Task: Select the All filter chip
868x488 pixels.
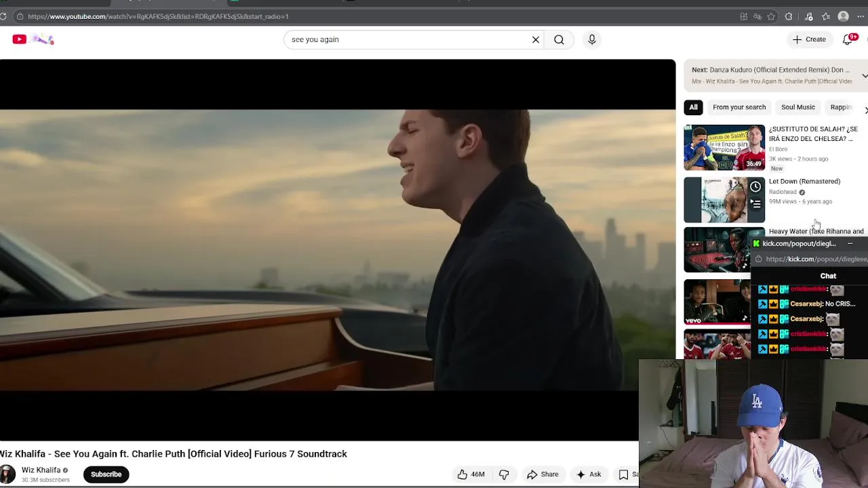Action: pyautogui.click(x=693, y=107)
